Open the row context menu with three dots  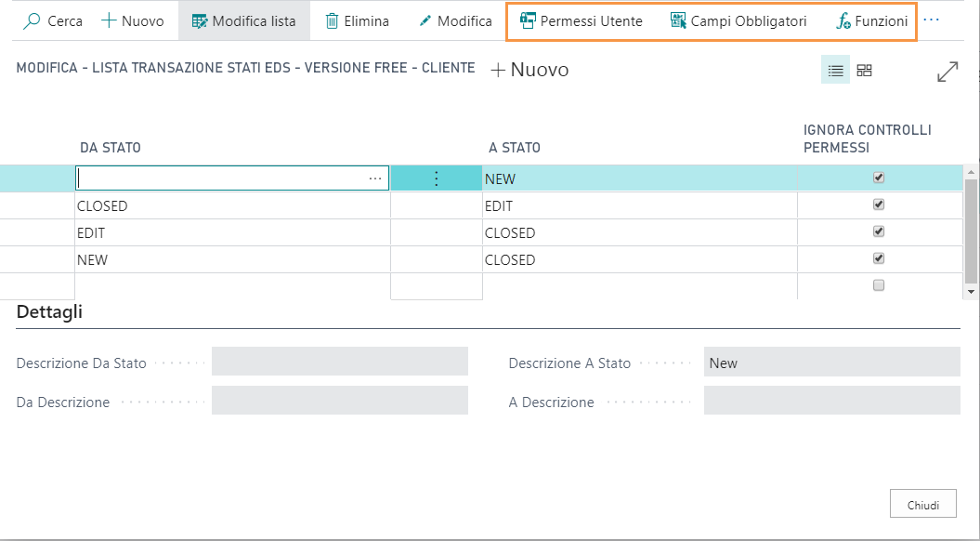point(437,178)
